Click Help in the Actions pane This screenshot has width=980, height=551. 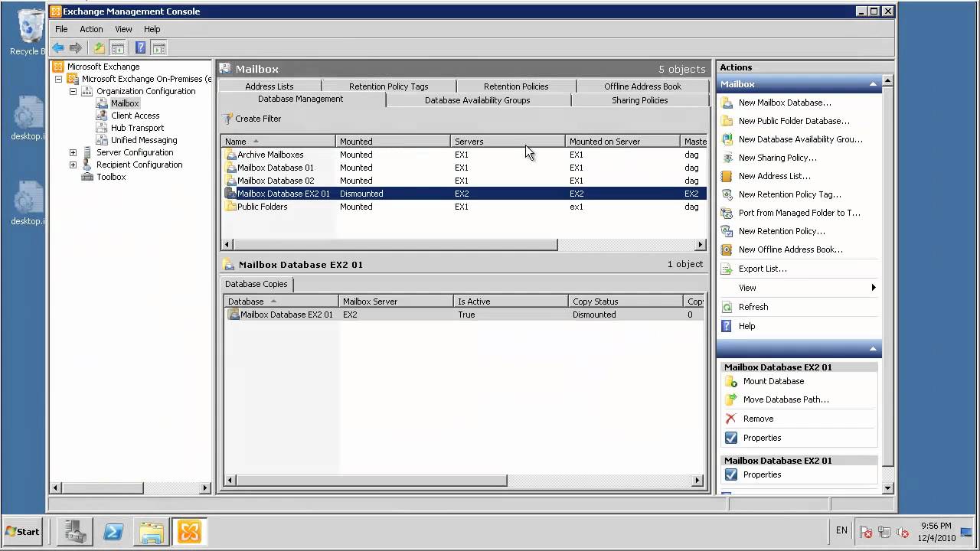pos(747,326)
